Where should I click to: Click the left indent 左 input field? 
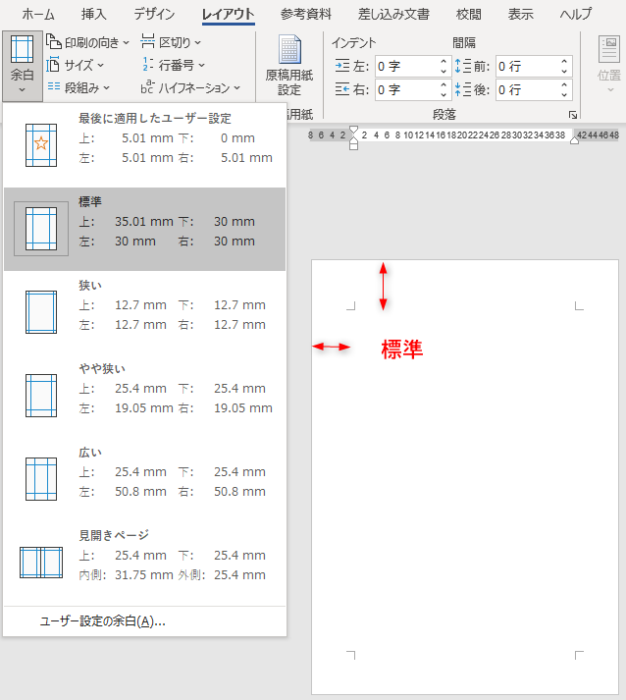coord(405,66)
